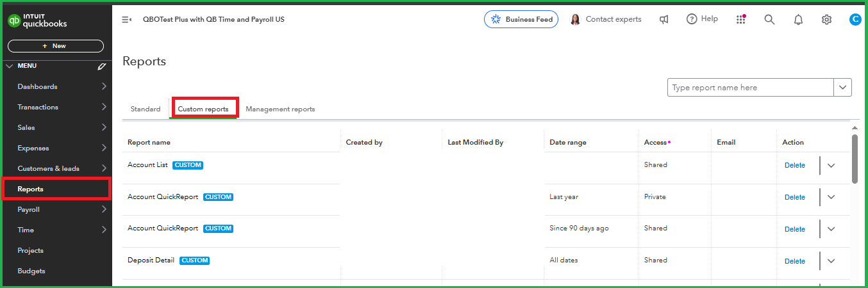Click the All dates date range cell
The width and height of the screenshot is (868, 288).
click(x=563, y=260)
